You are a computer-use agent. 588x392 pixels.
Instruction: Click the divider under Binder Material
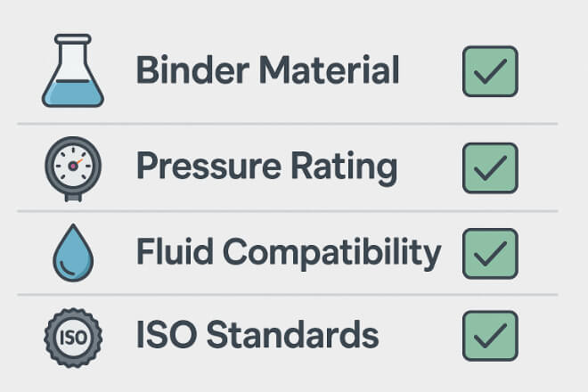coord(288,124)
